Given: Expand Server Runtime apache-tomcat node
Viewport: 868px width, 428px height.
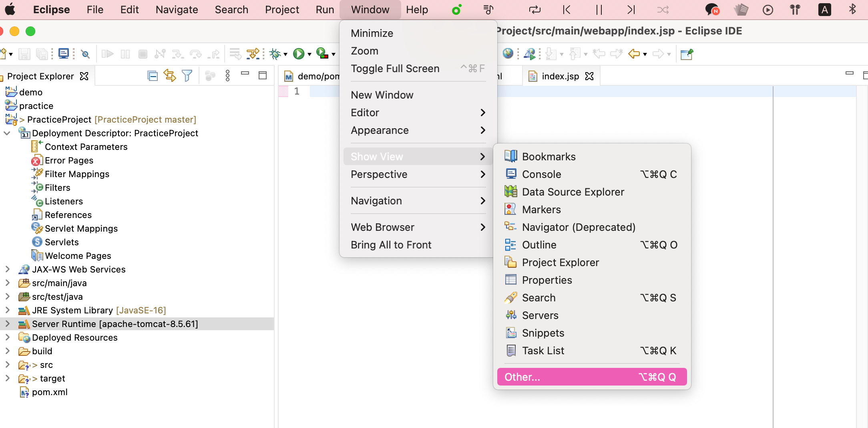Looking at the screenshot, I should [x=7, y=324].
